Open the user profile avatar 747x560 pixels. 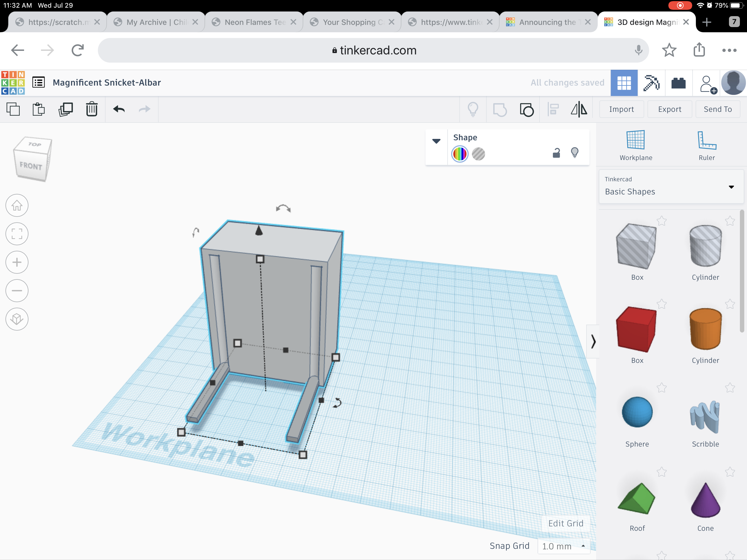click(734, 83)
